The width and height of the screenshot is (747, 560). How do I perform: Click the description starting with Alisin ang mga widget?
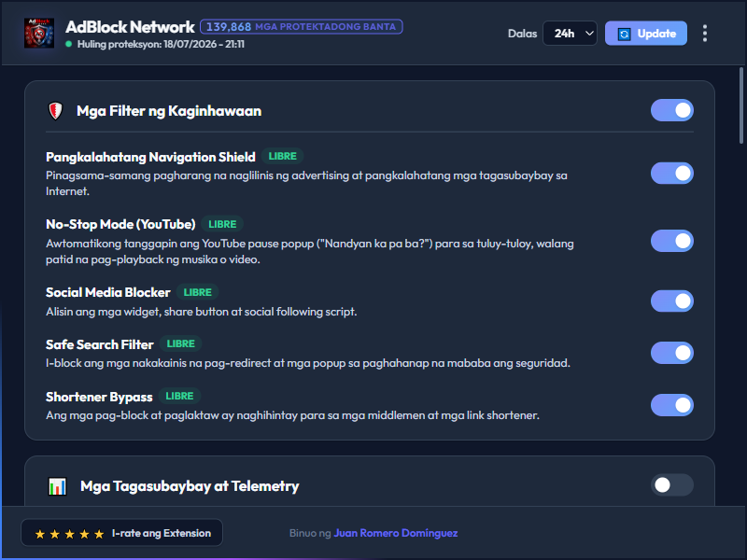pos(201,312)
